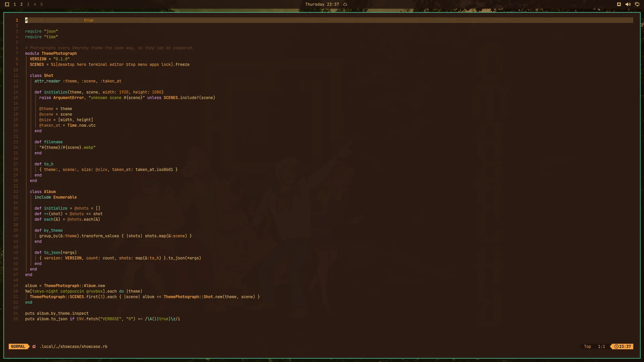This screenshot has width=644, height=362.
Task: Switch to workspace 3
Action: click(x=28, y=4)
